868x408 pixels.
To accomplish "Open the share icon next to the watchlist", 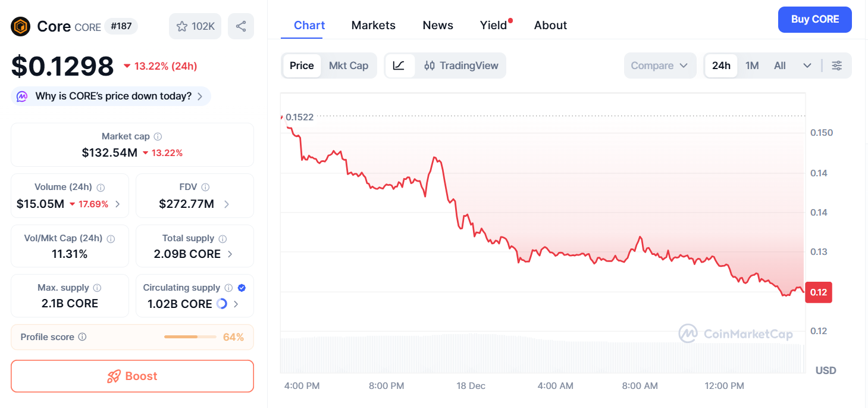I will (x=240, y=26).
